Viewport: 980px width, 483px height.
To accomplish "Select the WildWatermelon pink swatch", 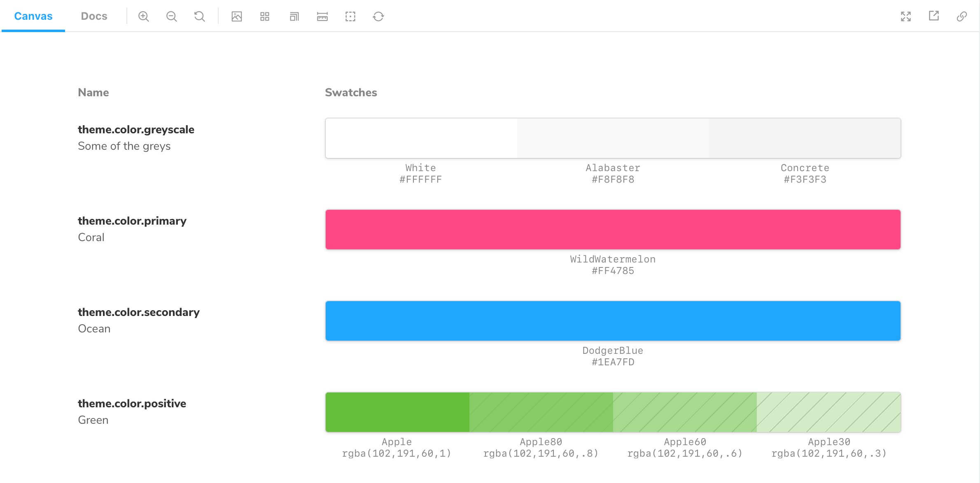I will tap(613, 230).
